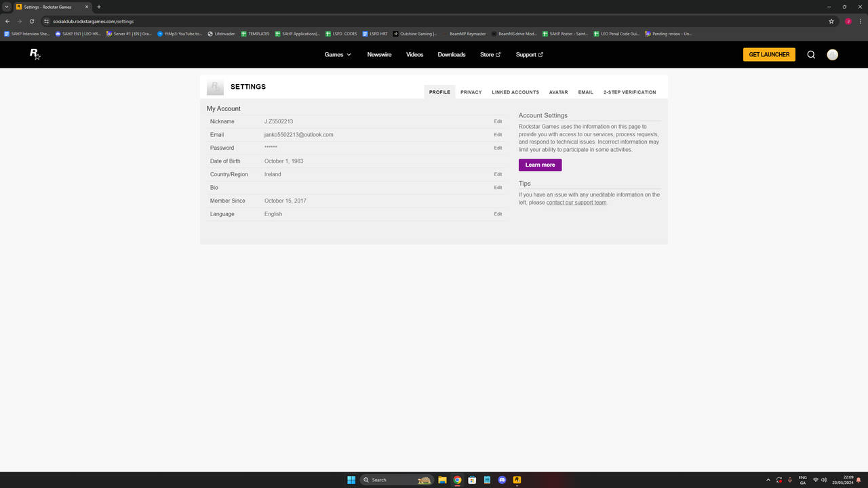This screenshot has width=868, height=488.
Task: Open the Videos nav item
Action: [414, 55]
